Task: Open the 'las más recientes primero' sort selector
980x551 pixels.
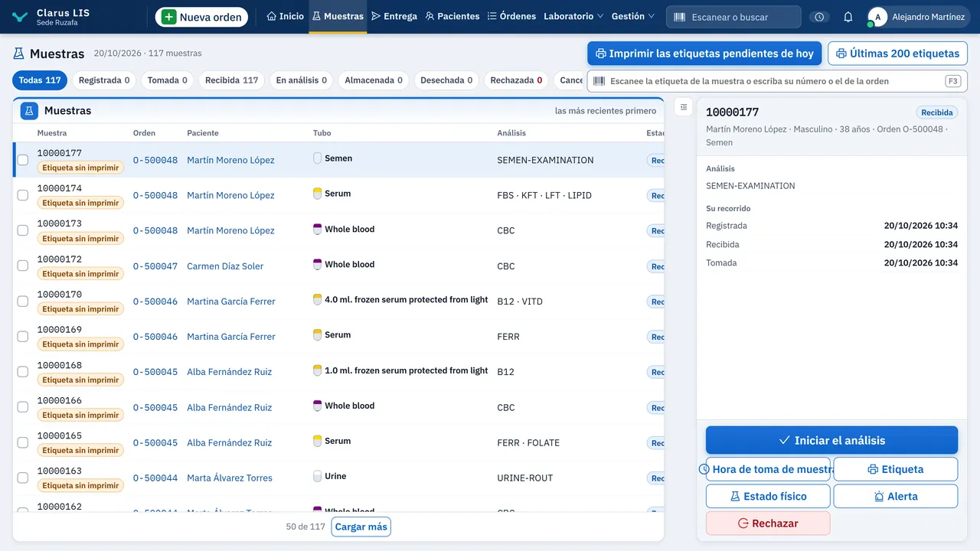Action: pyautogui.click(x=606, y=111)
